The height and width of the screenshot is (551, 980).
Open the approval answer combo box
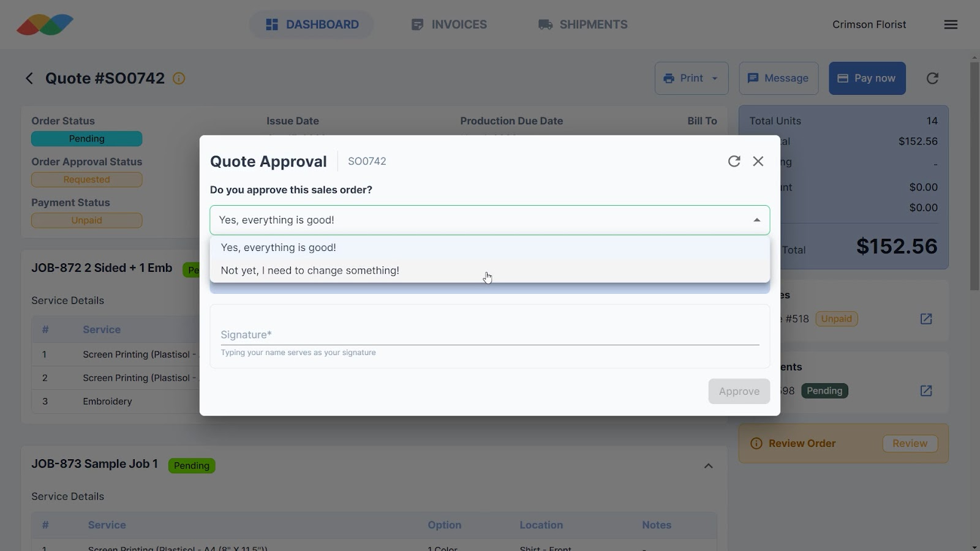(489, 220)
